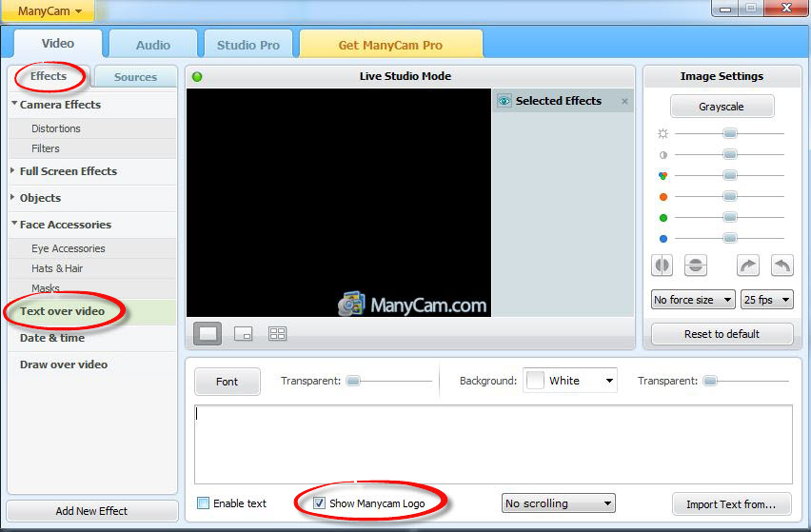Flip image vertically icon
This screenshot has width=811, height=532.
pos(696,266)
